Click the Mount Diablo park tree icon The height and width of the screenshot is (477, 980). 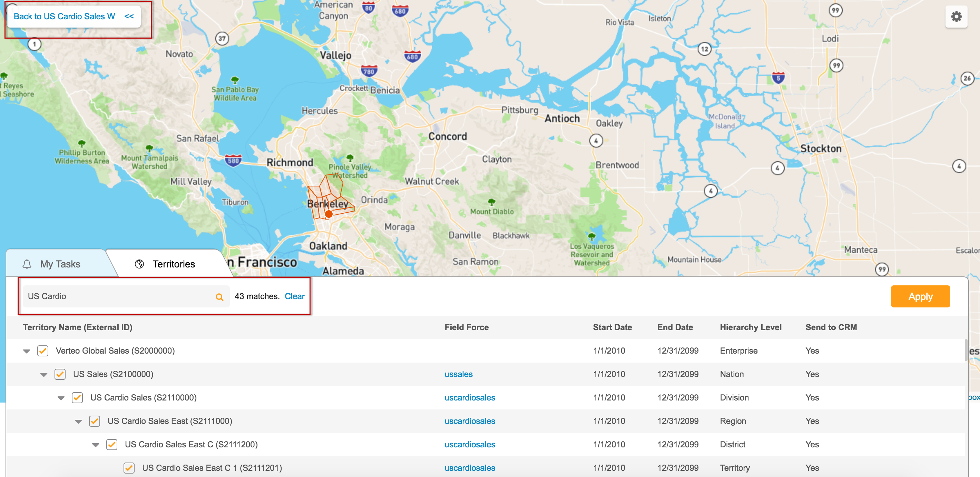coord(491,202)
